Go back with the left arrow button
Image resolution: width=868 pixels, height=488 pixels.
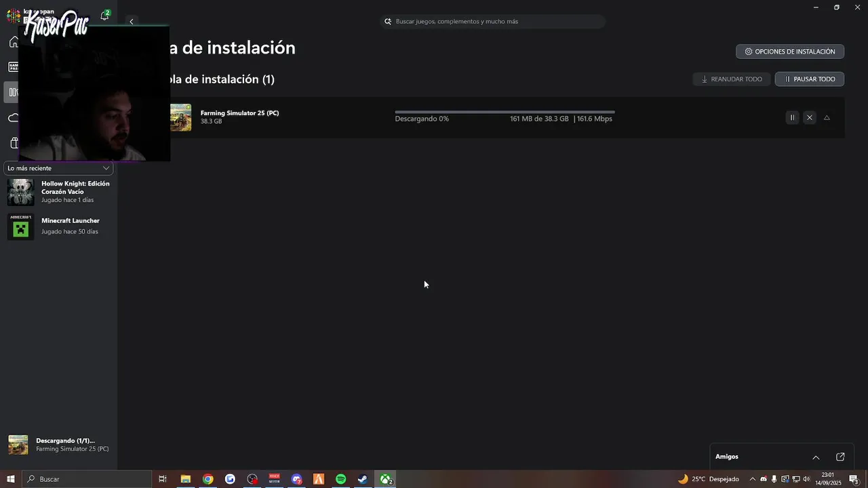click(x=132, y=22)
